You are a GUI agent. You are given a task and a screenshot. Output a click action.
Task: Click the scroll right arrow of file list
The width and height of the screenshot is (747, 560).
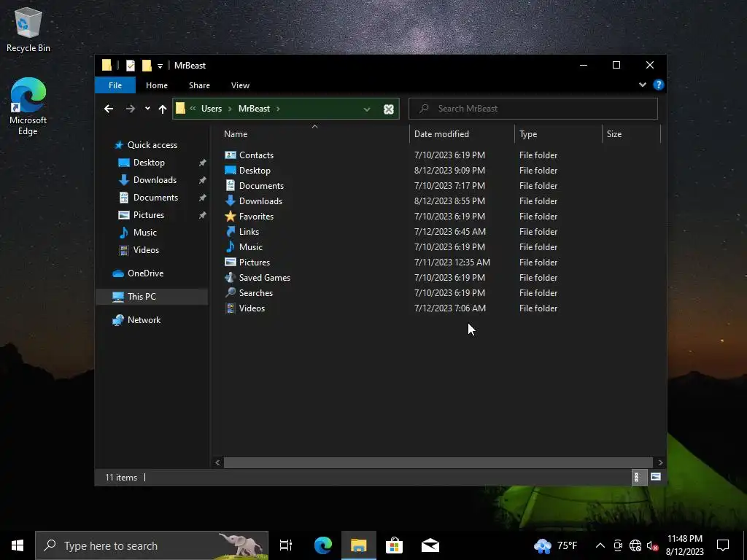click(660, 462)
